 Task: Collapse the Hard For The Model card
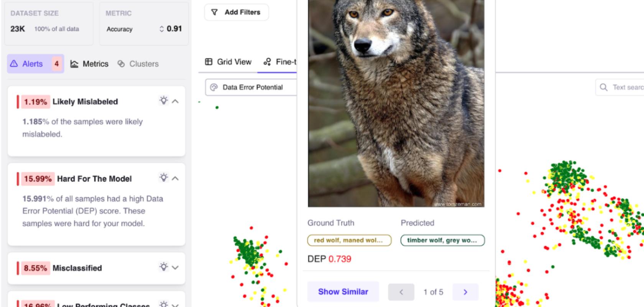(x=175, y=178)
